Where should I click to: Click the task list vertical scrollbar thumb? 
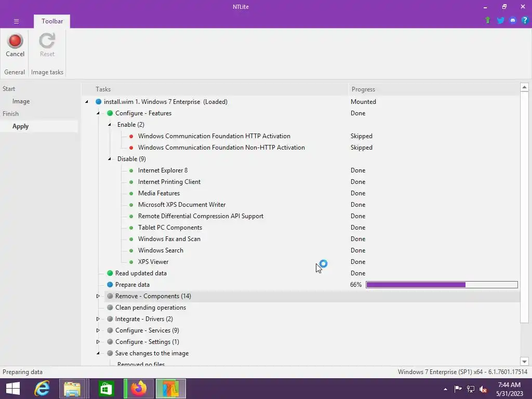525,207
